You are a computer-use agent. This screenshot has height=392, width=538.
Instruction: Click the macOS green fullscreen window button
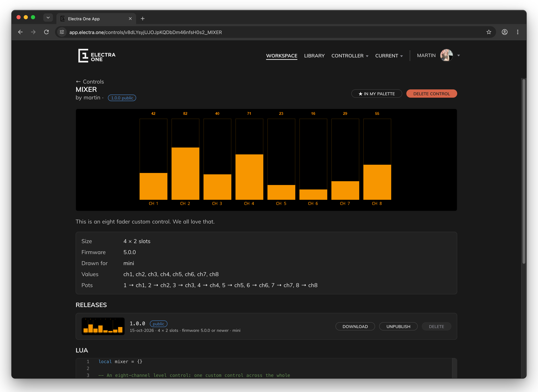pos(33,17)
